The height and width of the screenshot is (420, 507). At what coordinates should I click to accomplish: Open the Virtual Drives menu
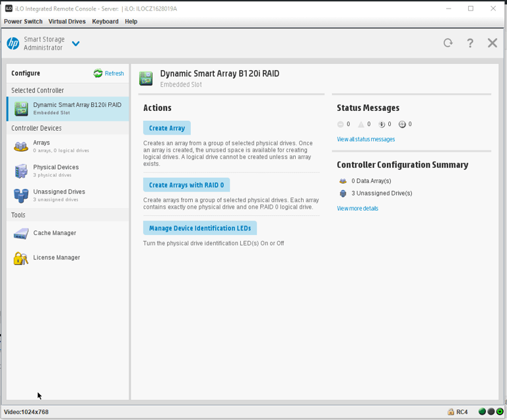pos(67,21)
